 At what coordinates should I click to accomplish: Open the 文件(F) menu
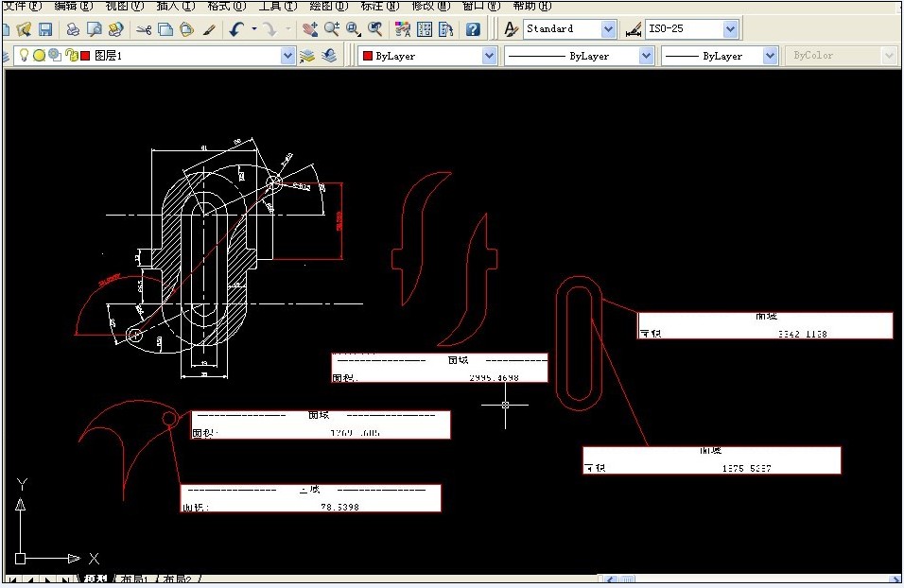tap(22, 6)
